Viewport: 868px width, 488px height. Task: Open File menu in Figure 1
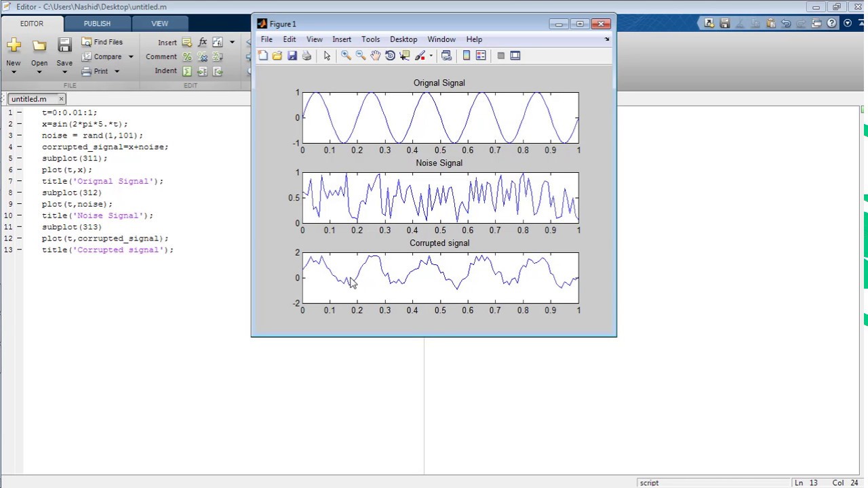pyautogui.click(x=267, y=39)
